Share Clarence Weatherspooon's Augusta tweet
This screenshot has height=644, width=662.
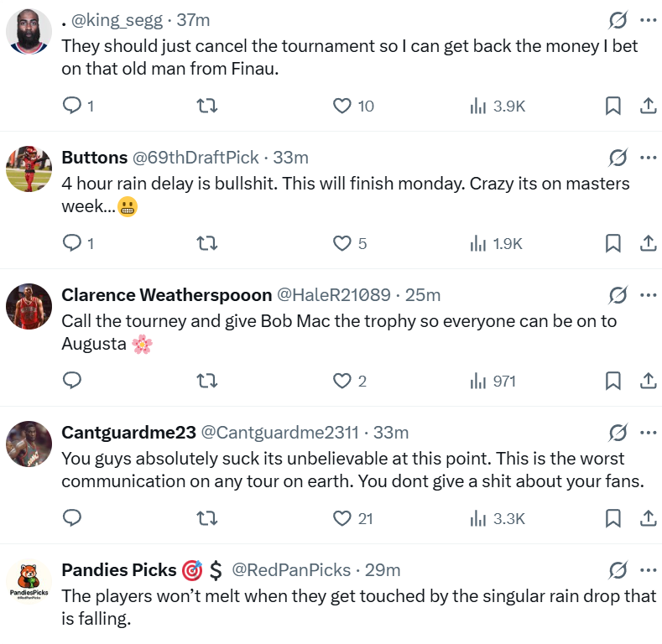(648, 381)
